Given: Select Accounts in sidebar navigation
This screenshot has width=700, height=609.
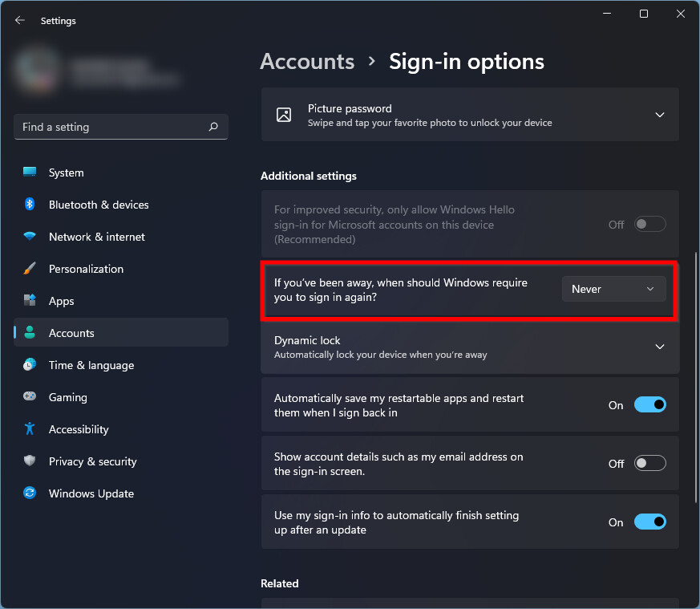Looking at the screenshot, I should (x=121, y=333).
